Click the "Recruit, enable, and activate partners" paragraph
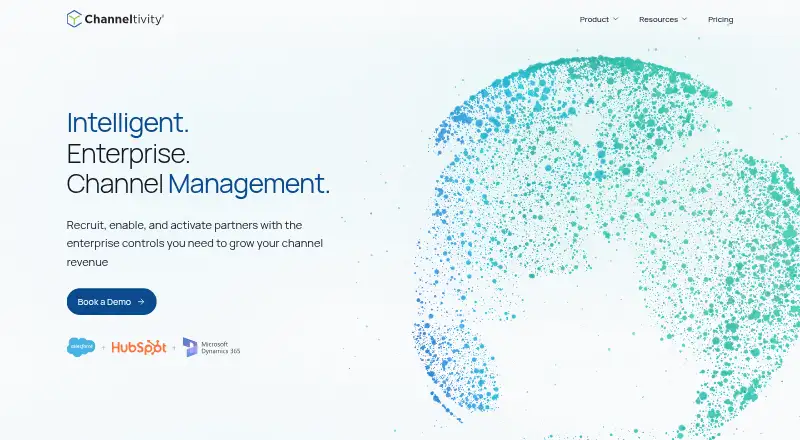This screenshot has height=440, width=800. (194, 243)
